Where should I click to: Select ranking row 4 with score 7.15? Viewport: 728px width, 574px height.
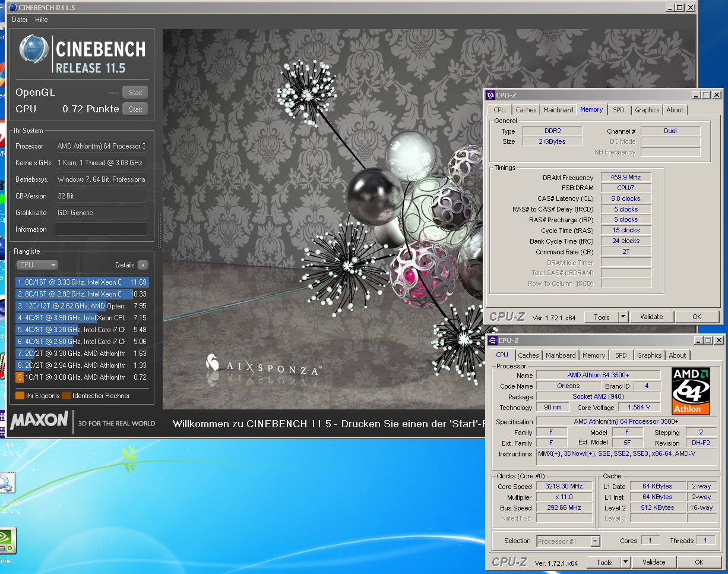(82, 318)
